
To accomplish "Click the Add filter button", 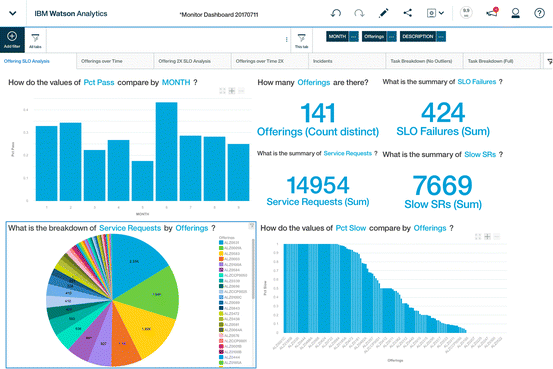I will (x=12, y=40).
